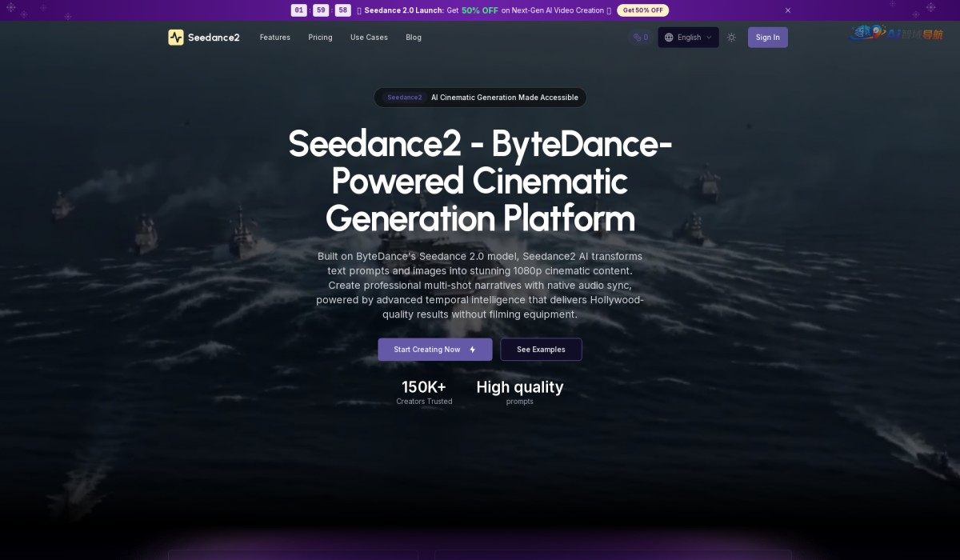Select Pricing in the navigation
The image size is (960, 560).
click(320, 38)
